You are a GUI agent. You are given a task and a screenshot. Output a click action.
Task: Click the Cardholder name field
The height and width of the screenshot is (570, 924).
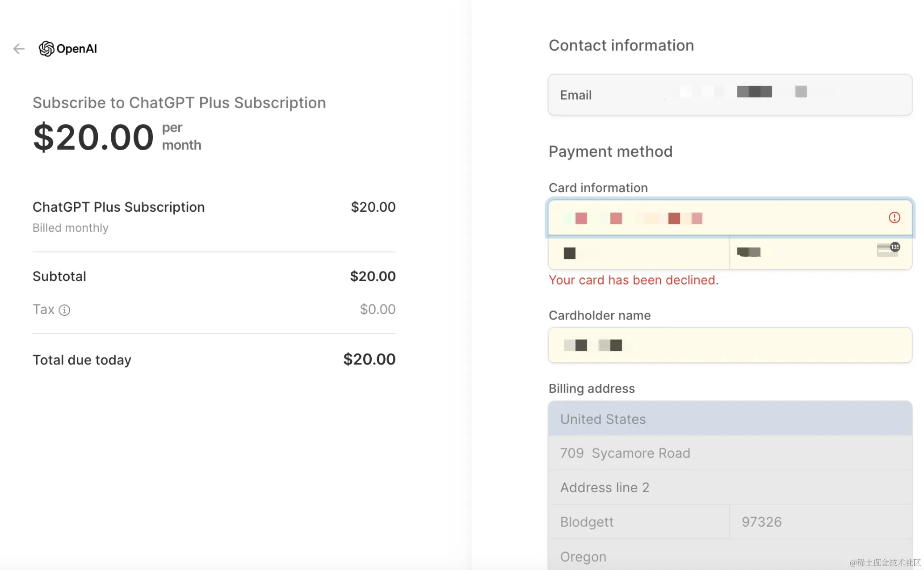[x=730, y=345]
